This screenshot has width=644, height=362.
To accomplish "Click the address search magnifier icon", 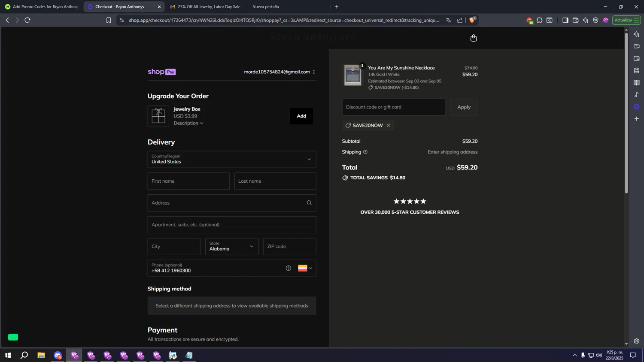I will point(309,203).
